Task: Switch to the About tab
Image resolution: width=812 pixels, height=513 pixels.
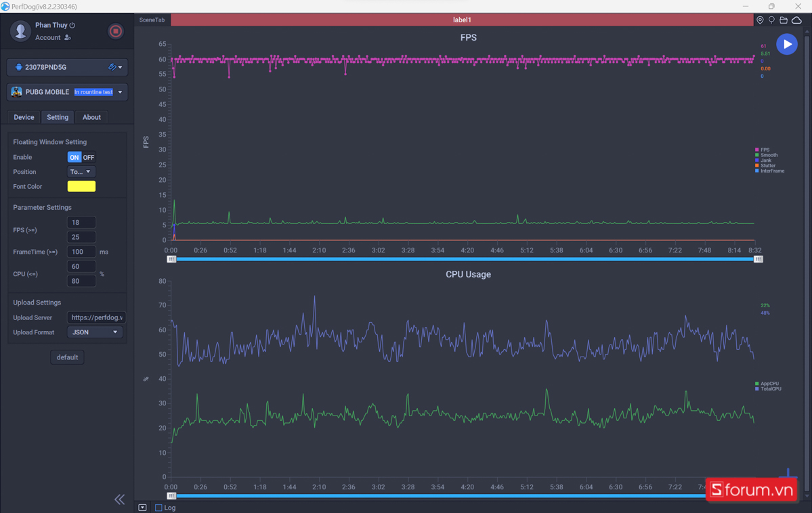Action: coord(91,117)
